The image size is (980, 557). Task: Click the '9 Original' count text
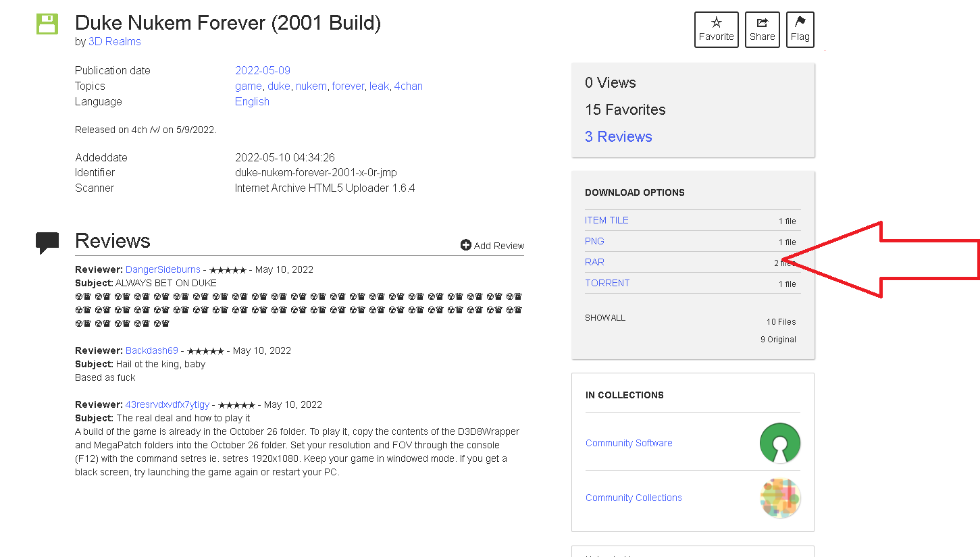(x=779, y=340)
